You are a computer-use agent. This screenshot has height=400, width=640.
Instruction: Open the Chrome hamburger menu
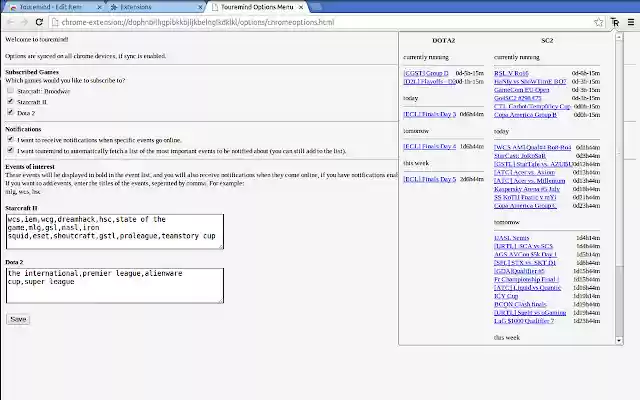click(631, 22)
